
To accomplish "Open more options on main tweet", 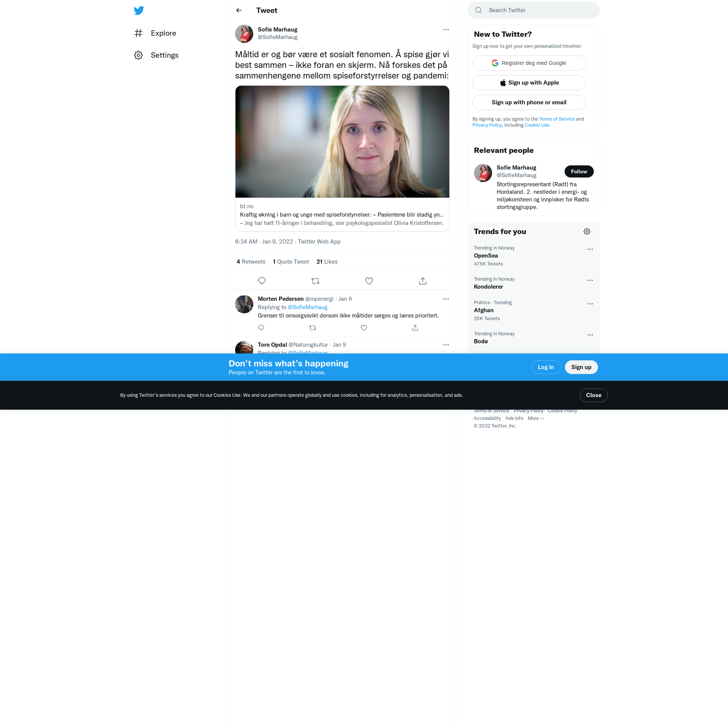I will [x=446, y=30].
